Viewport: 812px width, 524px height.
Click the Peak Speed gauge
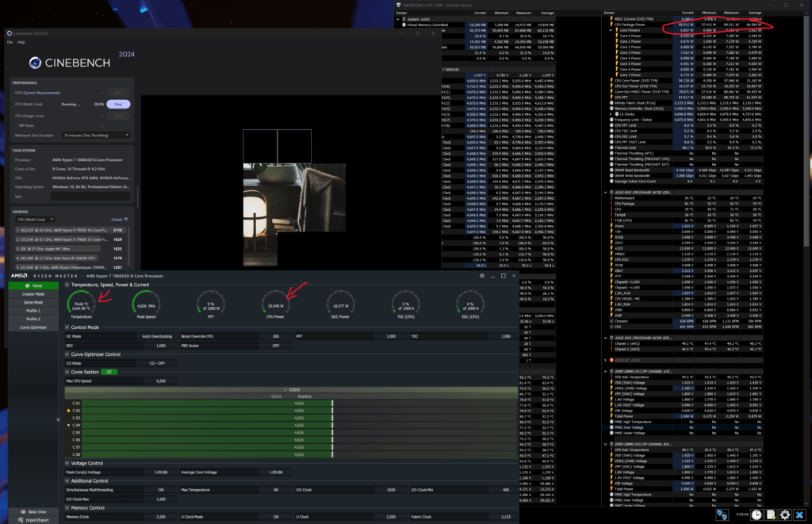(147, 304)
